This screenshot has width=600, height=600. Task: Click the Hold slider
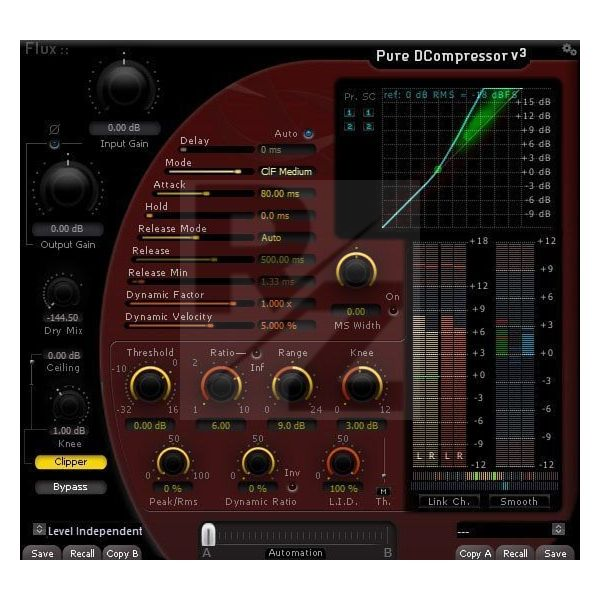click(199, 216)
